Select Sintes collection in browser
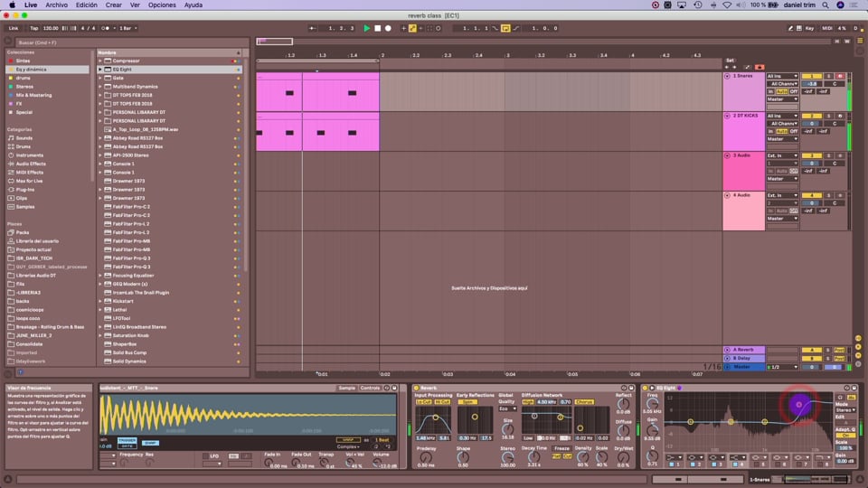This screenshot has height=488, width=868. (x=23, y=61)
